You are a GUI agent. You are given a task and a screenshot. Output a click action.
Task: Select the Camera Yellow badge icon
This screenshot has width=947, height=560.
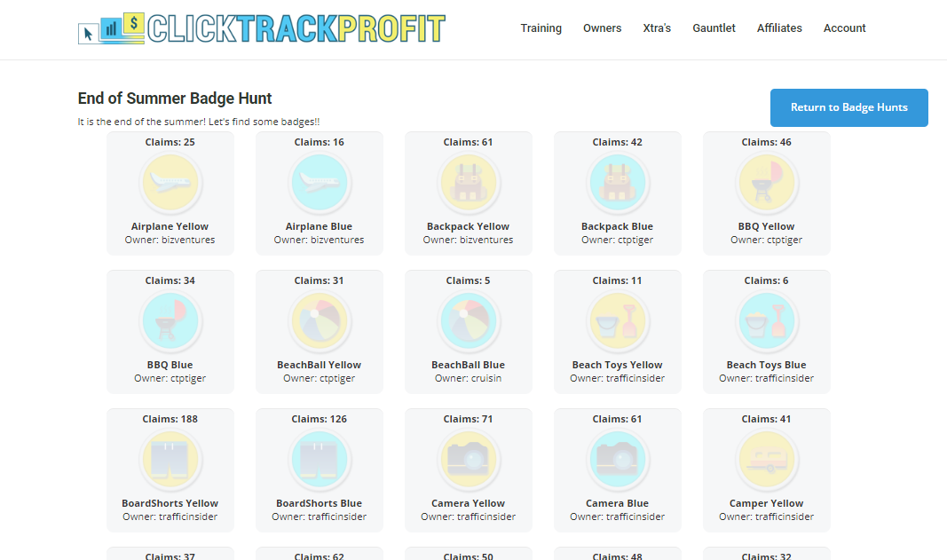pos(469,459)
